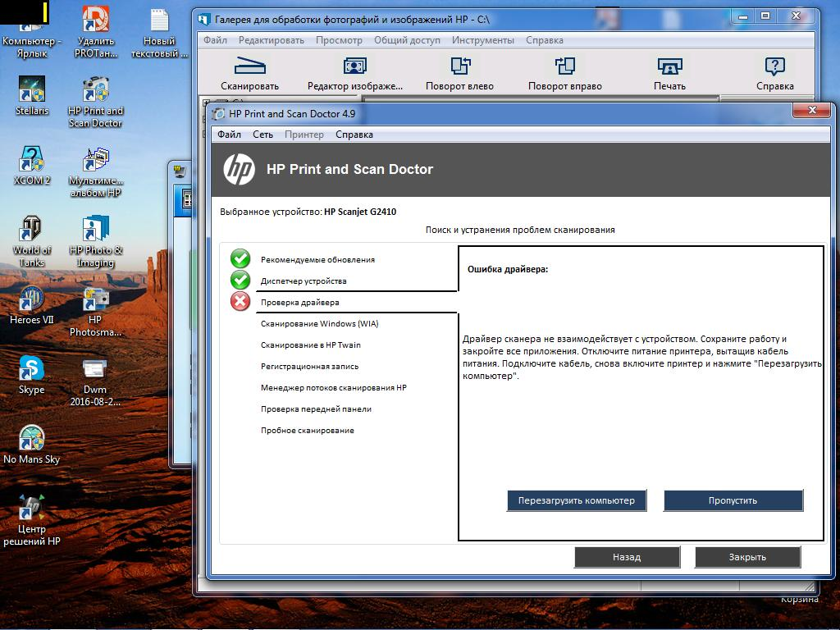
Task: Click the Закрыть button in Doctor window
Action: click(x=747, y=557)
